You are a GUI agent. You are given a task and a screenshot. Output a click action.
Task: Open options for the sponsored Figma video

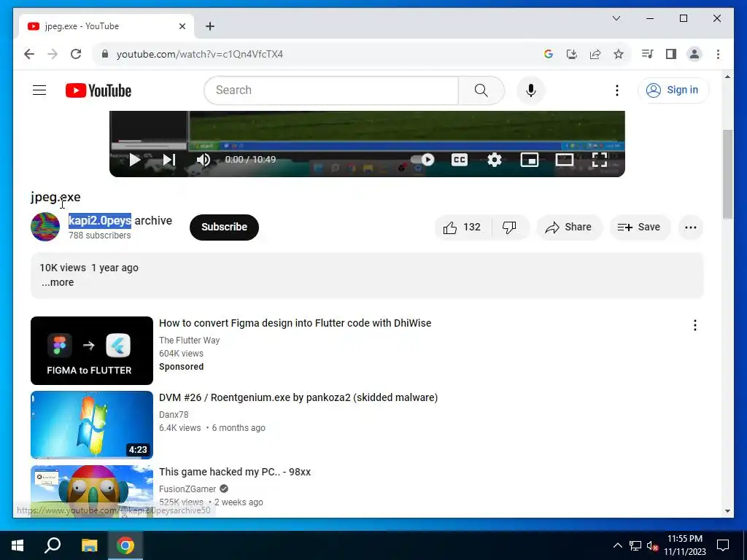[695, 325]
